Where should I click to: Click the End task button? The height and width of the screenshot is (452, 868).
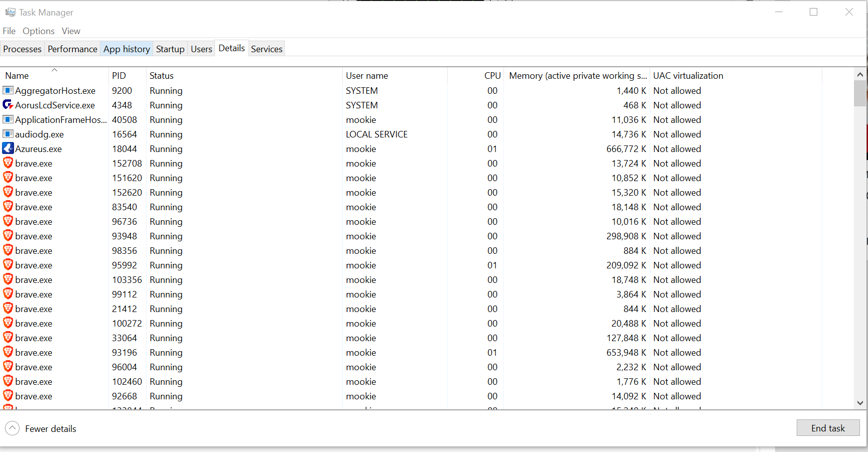828,428
